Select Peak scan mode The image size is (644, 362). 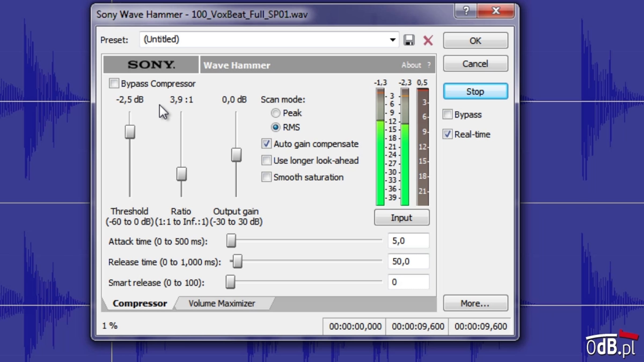(x=276, y=113)
